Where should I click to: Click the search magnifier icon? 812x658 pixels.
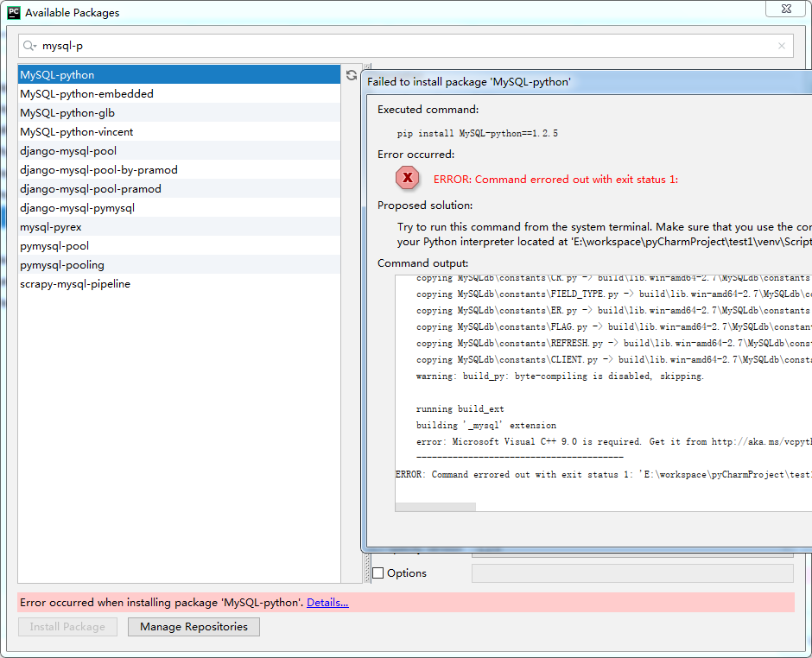pyautogui.click(x=29, y=46)
